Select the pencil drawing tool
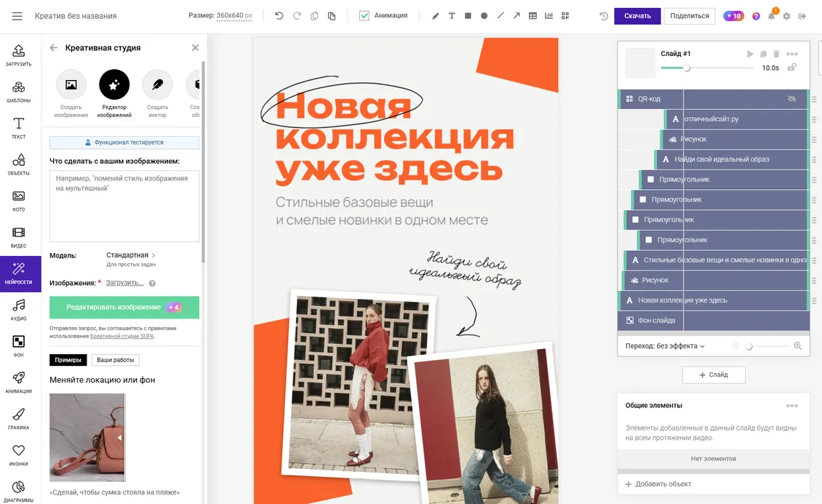Screen dimensions: 822x504 [435, 16]
